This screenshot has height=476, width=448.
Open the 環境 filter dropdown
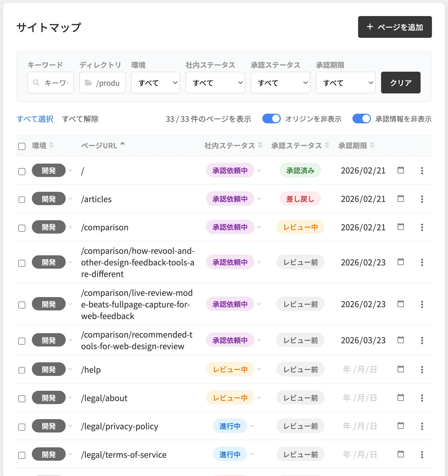[155, 83]
